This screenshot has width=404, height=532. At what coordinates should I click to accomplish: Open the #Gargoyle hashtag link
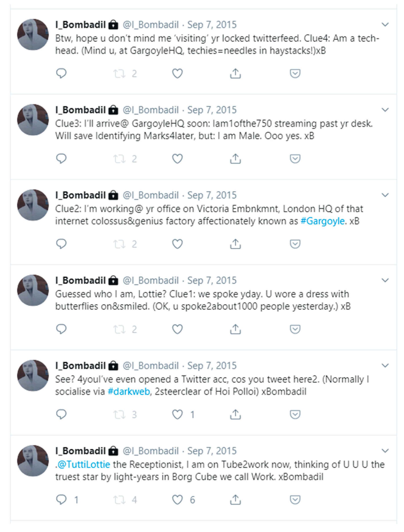pyautogui.click(x=322, y=221)
